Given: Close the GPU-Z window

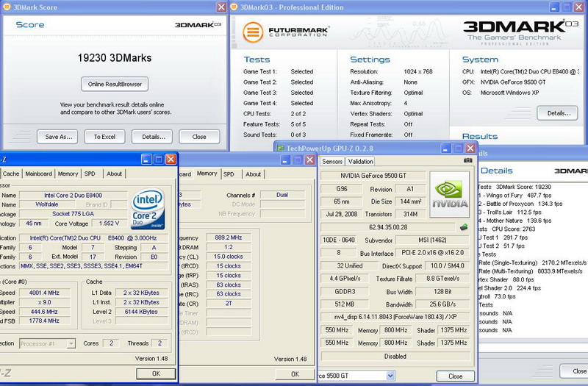Looking at the screenshot, I should (x=470, y=149).
